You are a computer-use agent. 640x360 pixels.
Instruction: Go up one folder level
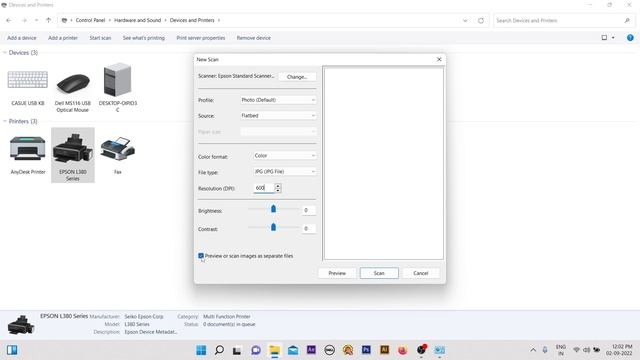pos(49,20)
